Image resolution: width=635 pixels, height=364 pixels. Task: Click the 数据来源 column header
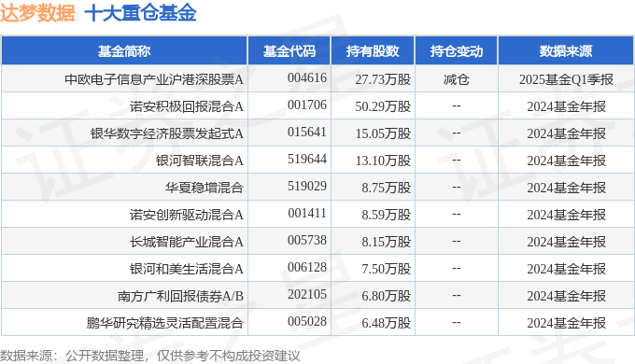(x=566, y=51)
